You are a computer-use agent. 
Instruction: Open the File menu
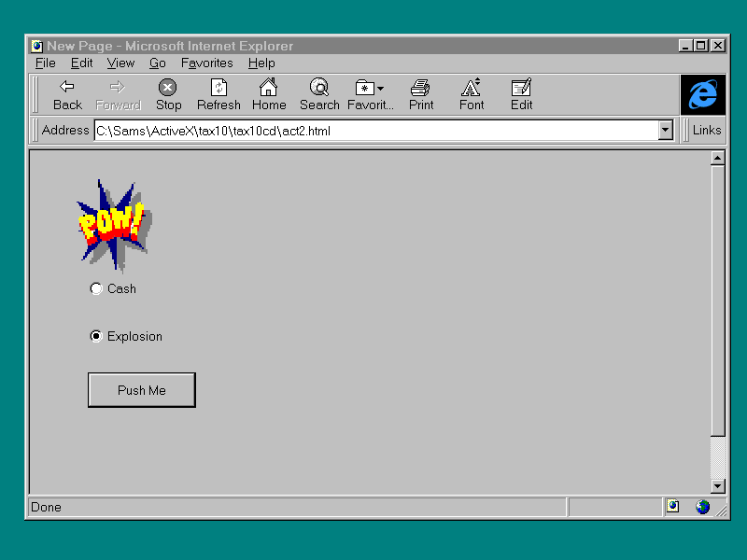(x=45, y=63)
